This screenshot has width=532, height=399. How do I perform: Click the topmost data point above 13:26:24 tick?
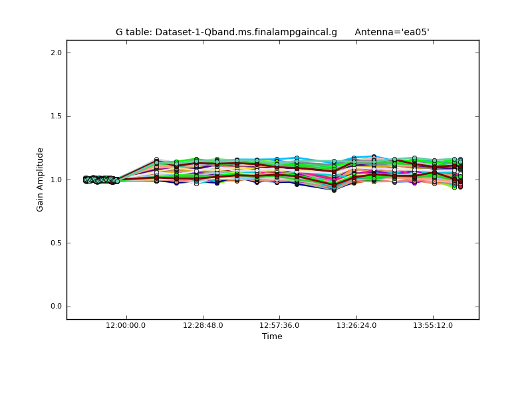(x=374, y=157)
